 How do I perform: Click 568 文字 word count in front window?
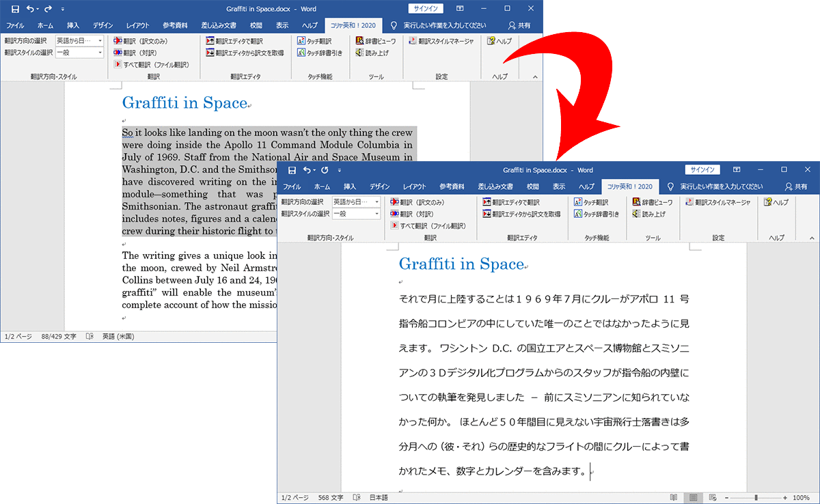tap(329, 498)
